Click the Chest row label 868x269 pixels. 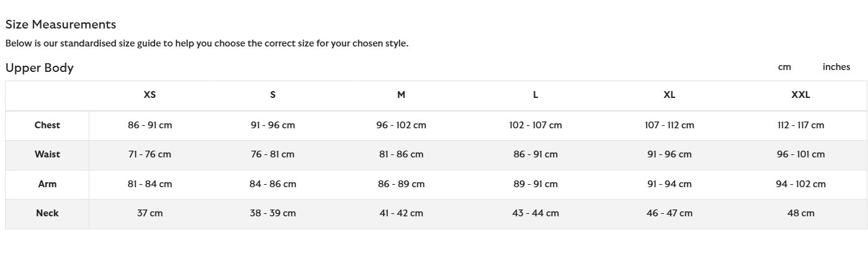tap(47, 125)
